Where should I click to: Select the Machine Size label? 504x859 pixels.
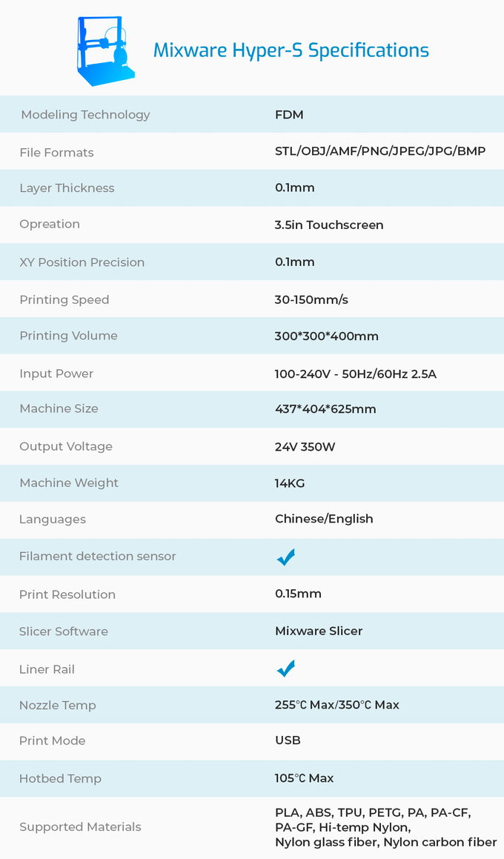[59, 408]
